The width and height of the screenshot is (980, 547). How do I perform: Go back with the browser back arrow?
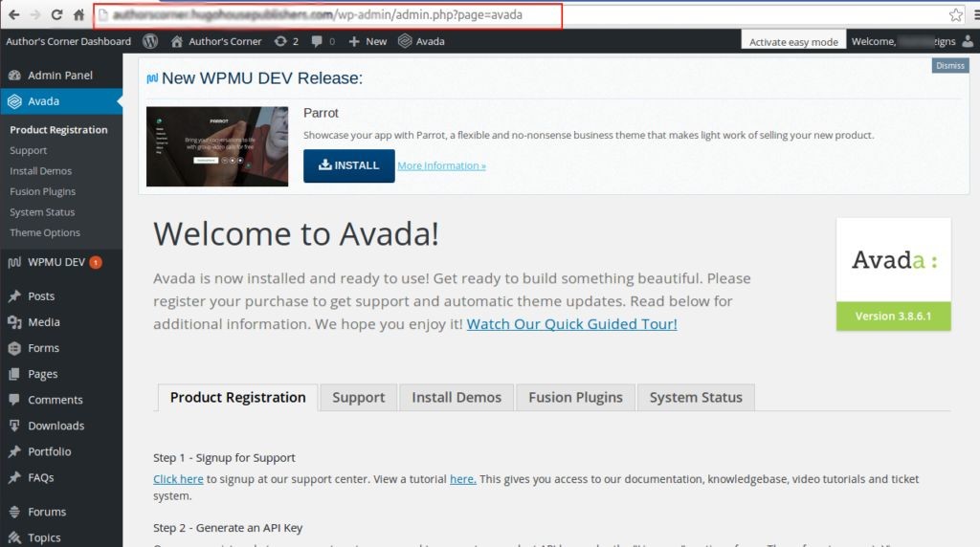click(13, 15)
